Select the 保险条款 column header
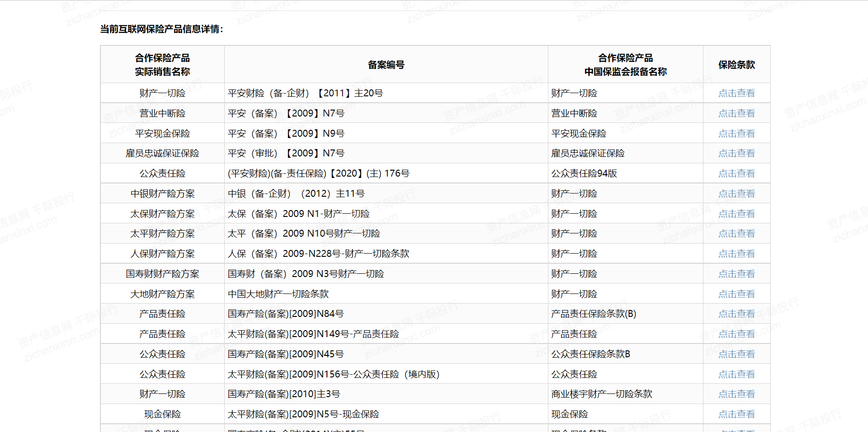The width and height of the screenshot is (868, 432). click(x=736, y=65)
